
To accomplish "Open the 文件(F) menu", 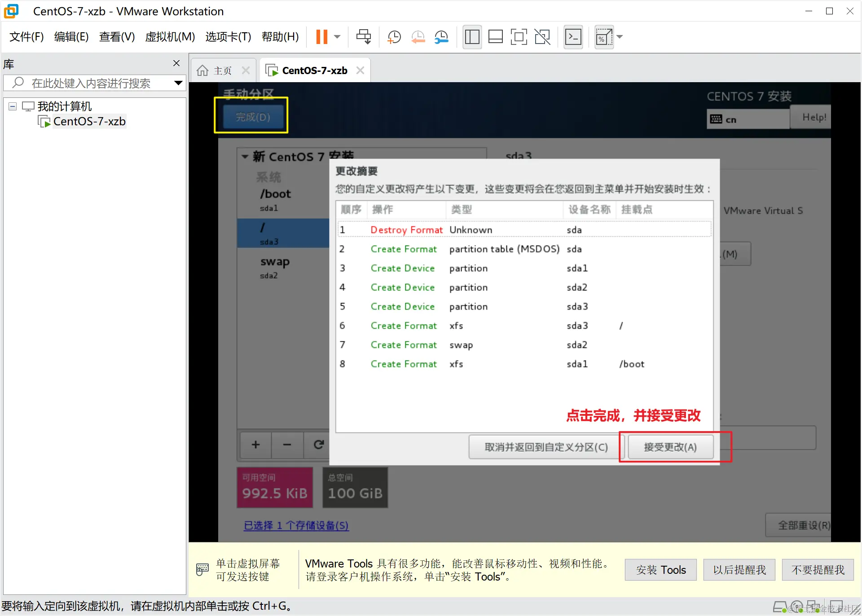I will point(26,37).
